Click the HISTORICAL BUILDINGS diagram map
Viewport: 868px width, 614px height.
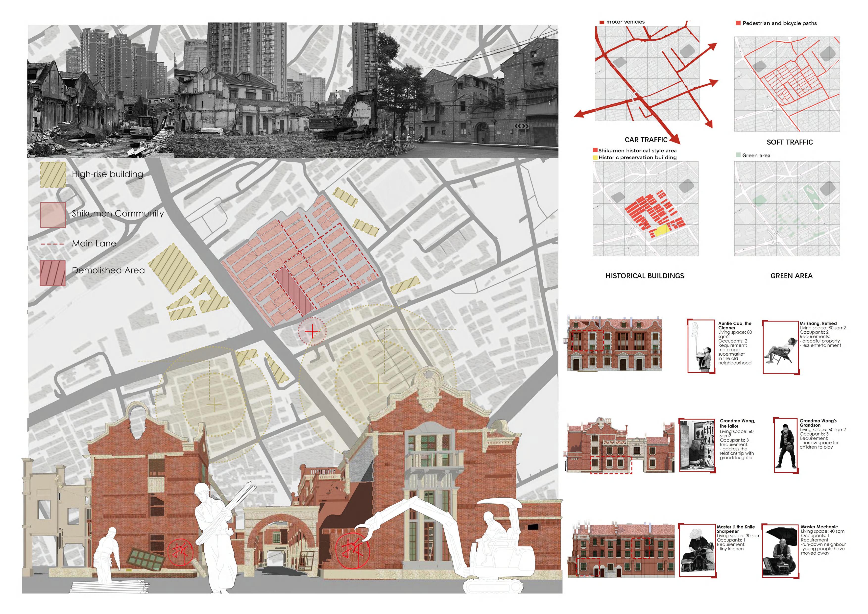[645, 208]
